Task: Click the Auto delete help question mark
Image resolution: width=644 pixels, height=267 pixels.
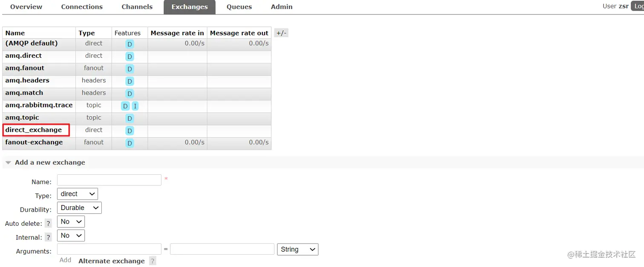Action: [x=48, y=224]
